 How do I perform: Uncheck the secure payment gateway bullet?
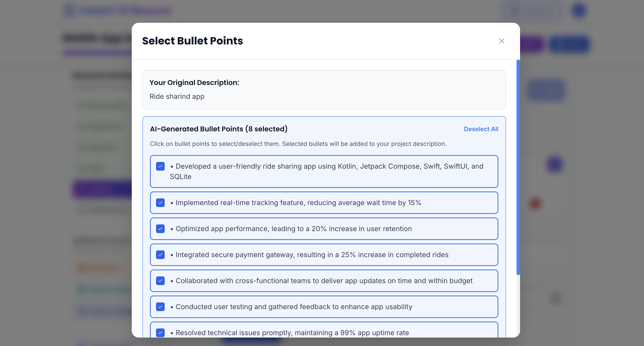[x=160, y=255]
